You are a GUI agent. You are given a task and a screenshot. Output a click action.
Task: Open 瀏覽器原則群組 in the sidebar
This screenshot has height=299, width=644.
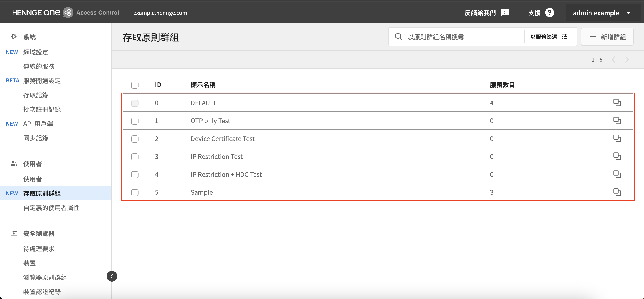(45, 277)
